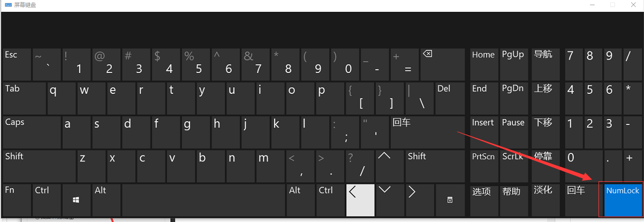The image size is (644, 222).
Task: Click the 上移 move up key
Action: click(544, 98)
